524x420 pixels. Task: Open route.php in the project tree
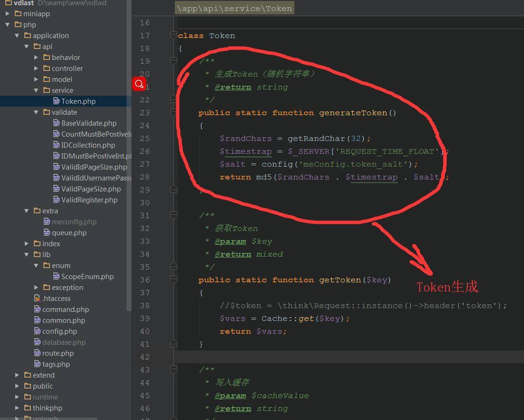[x=58, y=353]
